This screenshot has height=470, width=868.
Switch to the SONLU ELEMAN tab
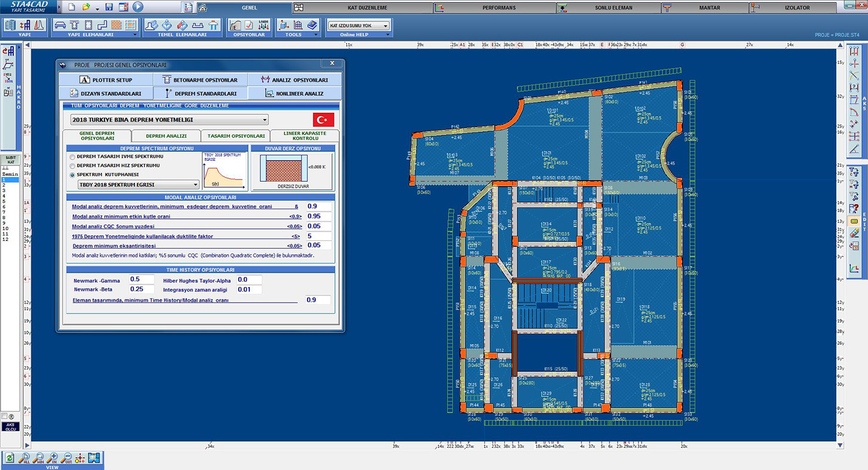609,8
